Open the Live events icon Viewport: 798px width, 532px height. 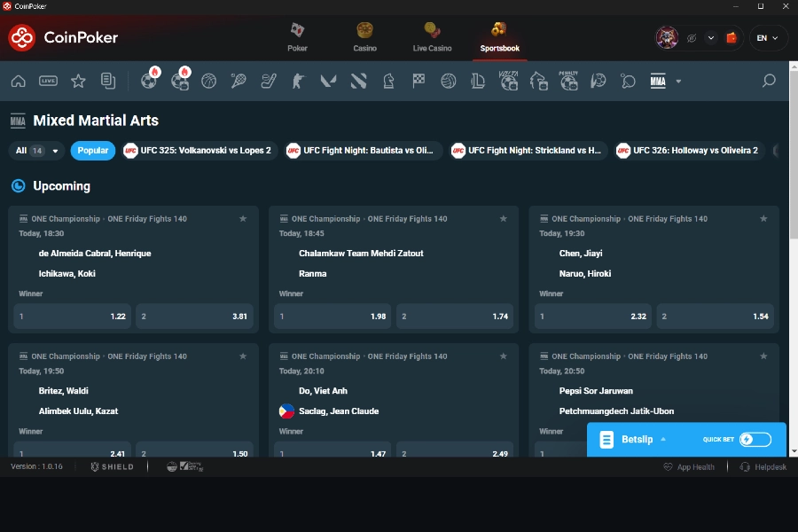48,82
